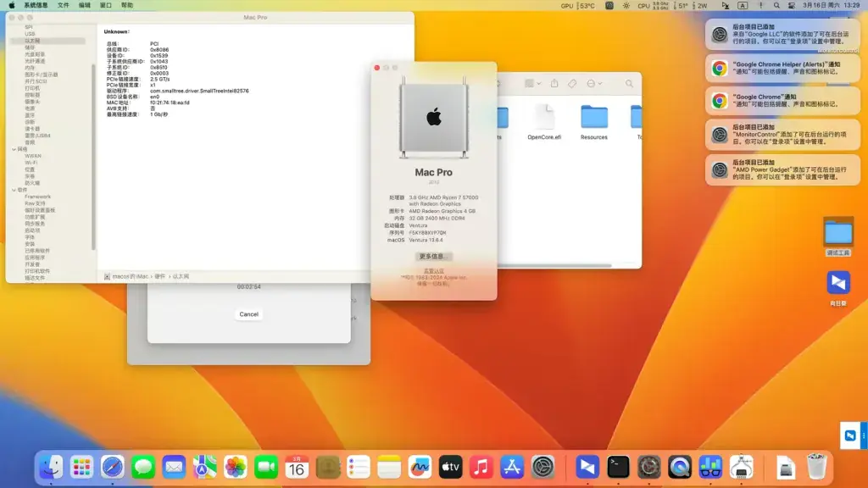Collapse the 软件 section in the sidebar
The image size is (868, 488).
pyautogui.click(x=14, y=191)
